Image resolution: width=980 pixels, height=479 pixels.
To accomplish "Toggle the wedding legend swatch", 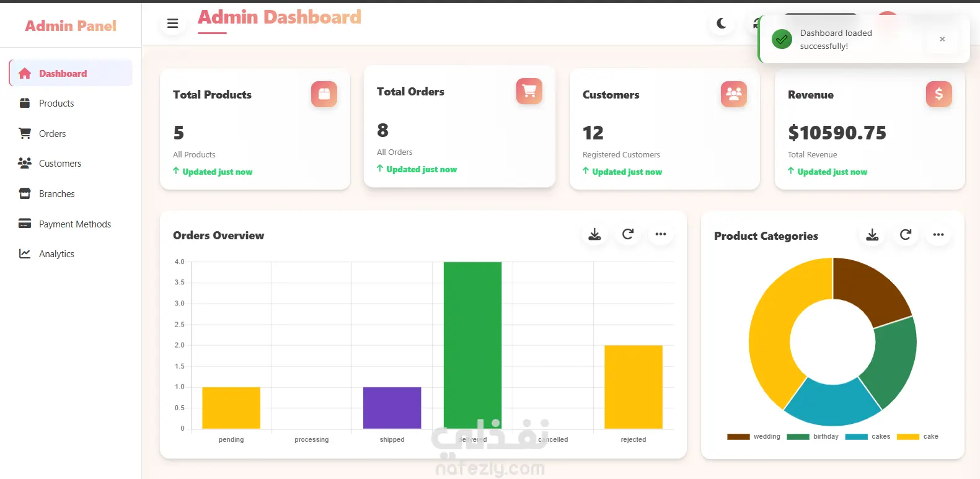I will tap(738, 437).
